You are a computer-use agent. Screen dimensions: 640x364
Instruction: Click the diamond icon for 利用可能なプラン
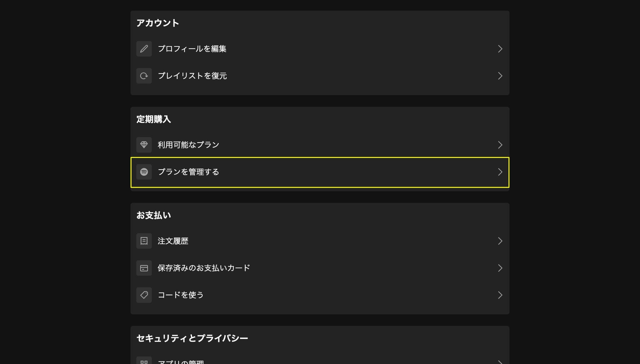pos(144,145)
